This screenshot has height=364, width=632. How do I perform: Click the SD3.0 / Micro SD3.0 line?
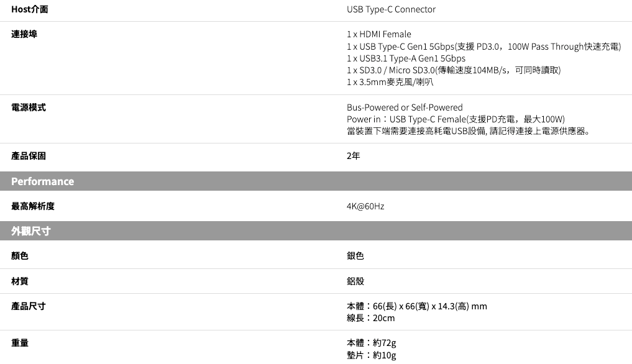pyautogui.click(x=454, y=70)
